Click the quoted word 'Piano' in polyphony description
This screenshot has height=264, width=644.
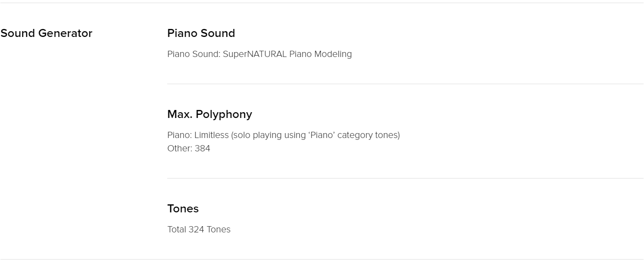click(322, 135)
